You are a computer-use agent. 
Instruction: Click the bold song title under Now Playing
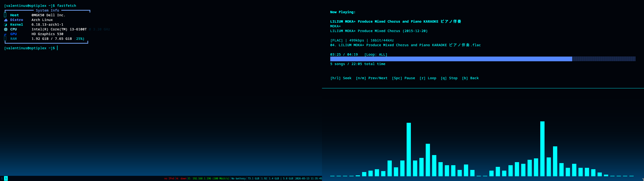coord(396,21)
